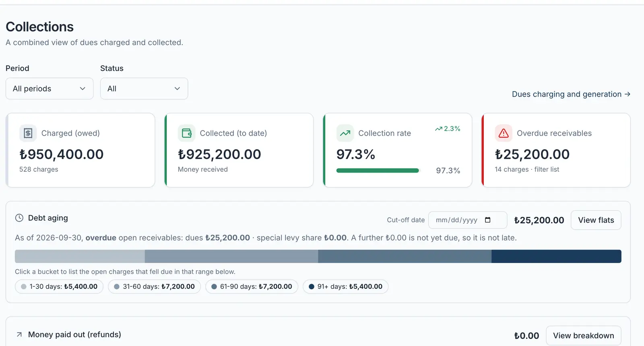The width and height of the screenshot is (644, 346).
Task: Click the ₺950,400.00 charged amount
Action: [62, 154]
